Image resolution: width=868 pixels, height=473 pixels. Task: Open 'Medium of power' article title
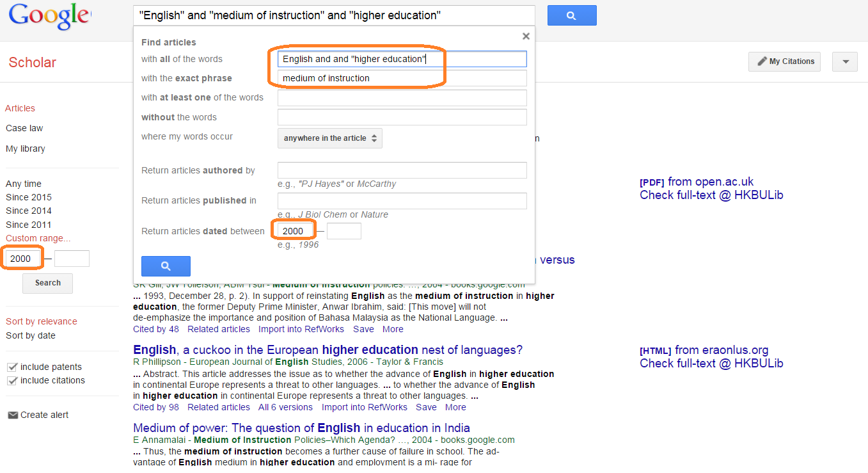click(x=301, y=428)
